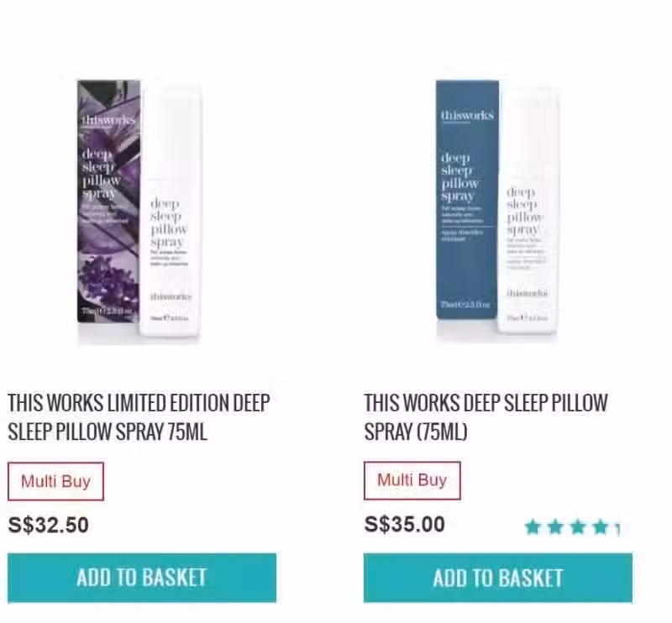
Task: Click the Multi Buy badge above the S$35.00 price
Action: [x=412, y=480]
